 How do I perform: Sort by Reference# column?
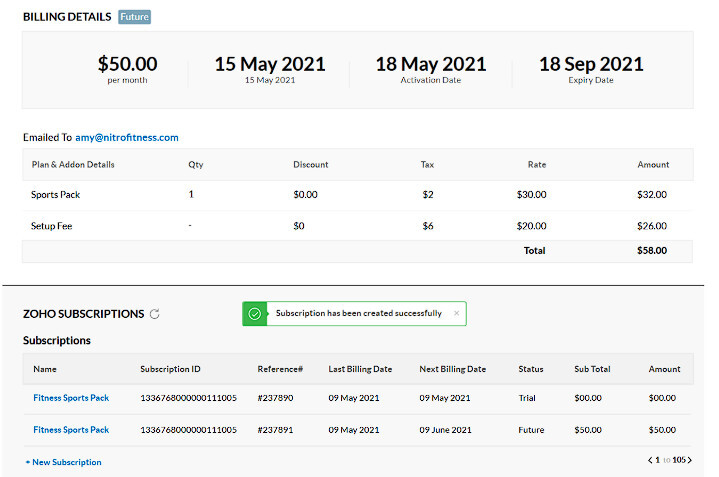click(280, 369)
